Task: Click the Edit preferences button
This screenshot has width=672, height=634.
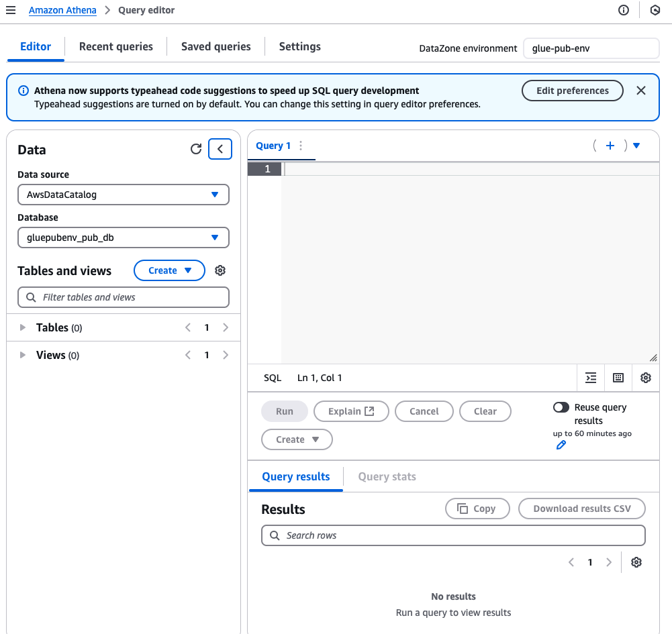Action: pos(573,91)
